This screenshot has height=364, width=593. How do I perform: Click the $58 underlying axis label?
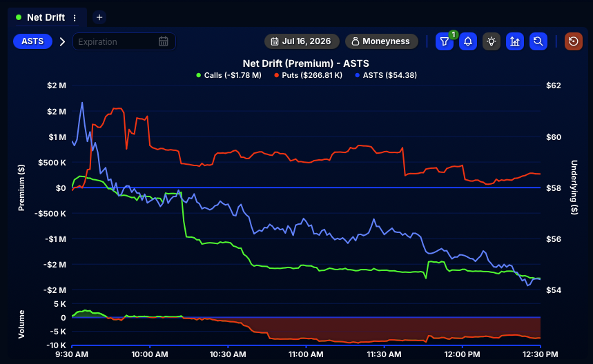(553, 188)
